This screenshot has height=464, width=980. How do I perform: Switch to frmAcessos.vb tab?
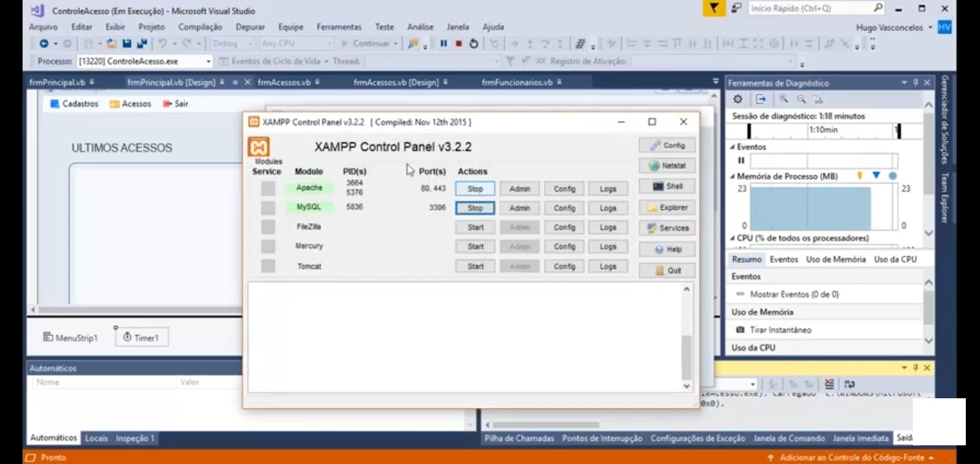click(x=284, y=82)
